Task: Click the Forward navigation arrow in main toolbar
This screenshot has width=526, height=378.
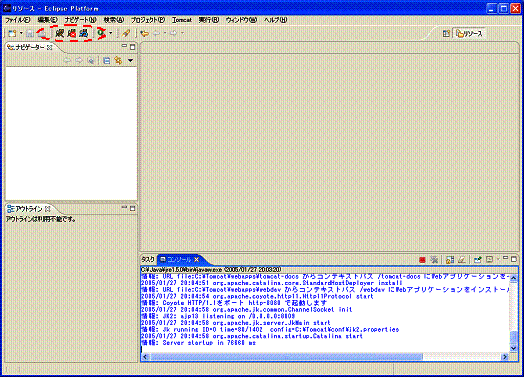Action: pos(174,33)
